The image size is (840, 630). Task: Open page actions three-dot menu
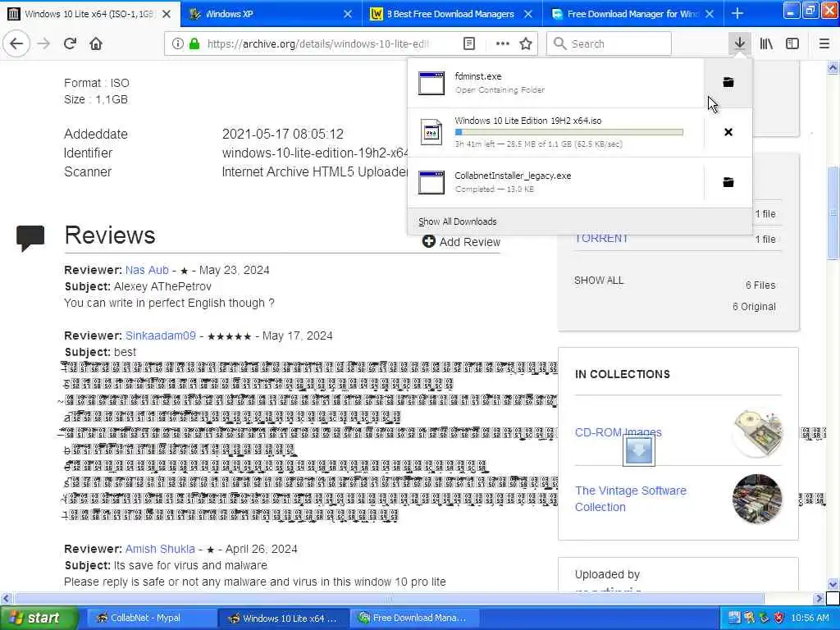503,44
